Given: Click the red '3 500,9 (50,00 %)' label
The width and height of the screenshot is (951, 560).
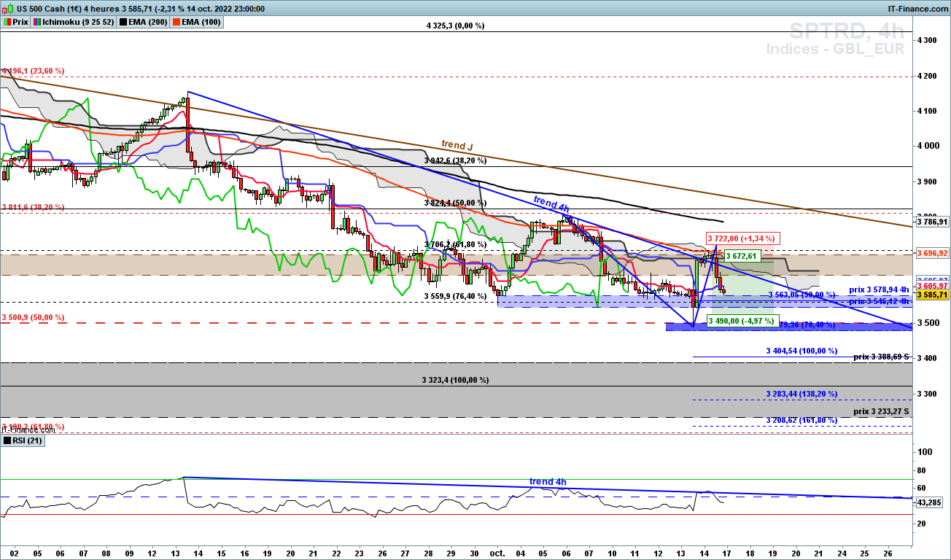Looking at the screenshot, I should [33, 318].
